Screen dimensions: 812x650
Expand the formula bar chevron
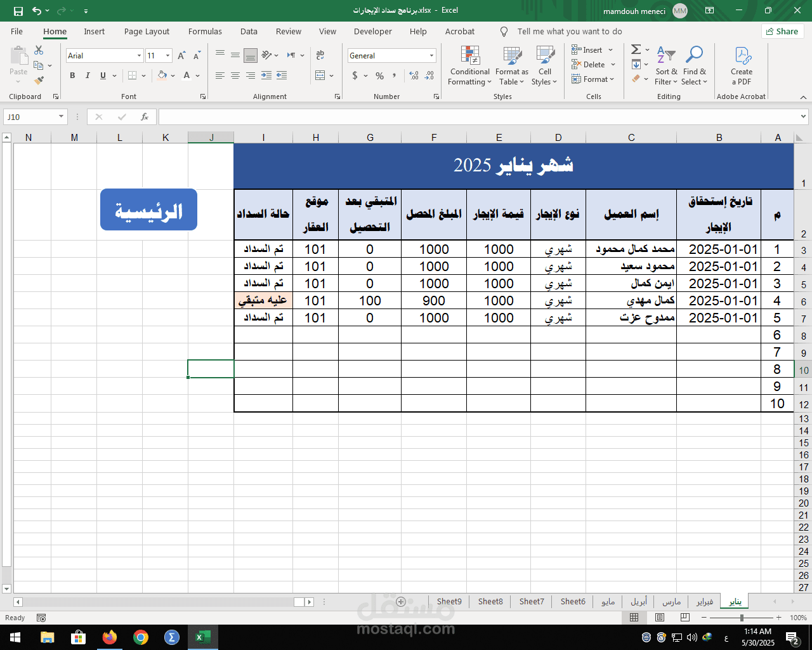(803, 117)
